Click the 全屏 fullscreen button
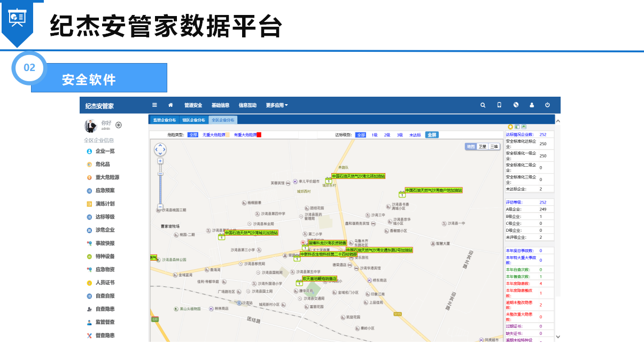Screen dimensions: 644x344 [432, 135]
